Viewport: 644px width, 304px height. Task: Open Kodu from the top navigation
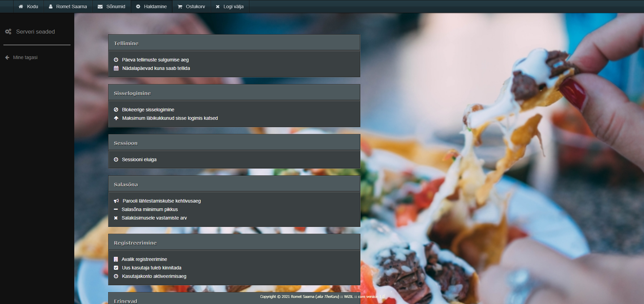[x=28, y=6]
